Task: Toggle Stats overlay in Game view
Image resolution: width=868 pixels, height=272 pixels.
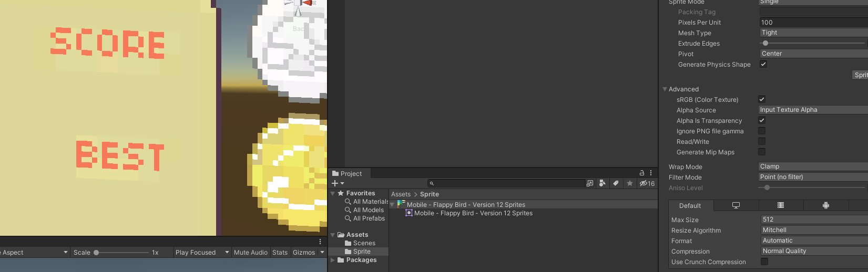Action: click(x=280, y=253)
